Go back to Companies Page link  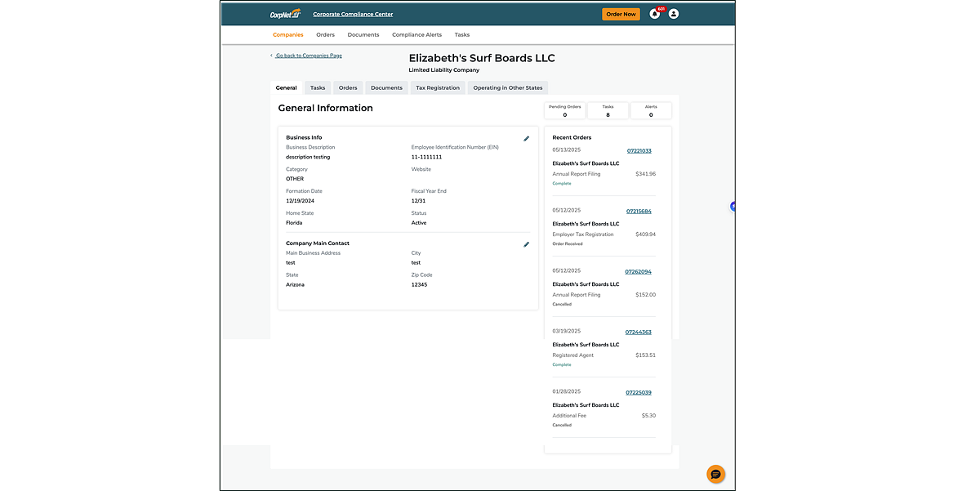pyautogui.click(x=308, y=56)
